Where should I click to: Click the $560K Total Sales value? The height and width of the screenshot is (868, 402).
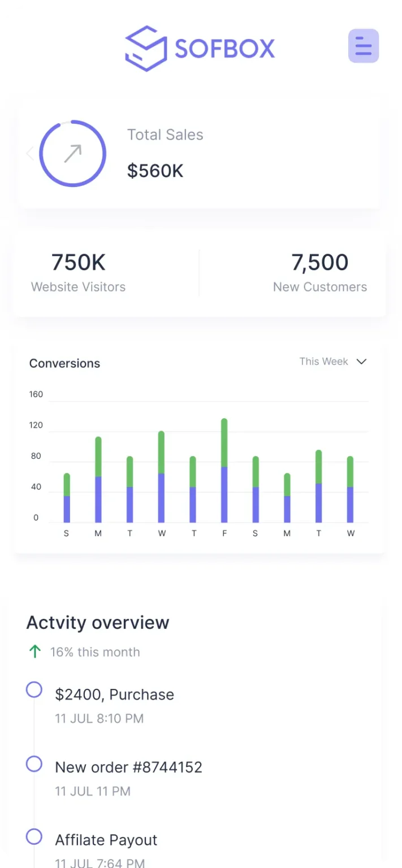155,171
